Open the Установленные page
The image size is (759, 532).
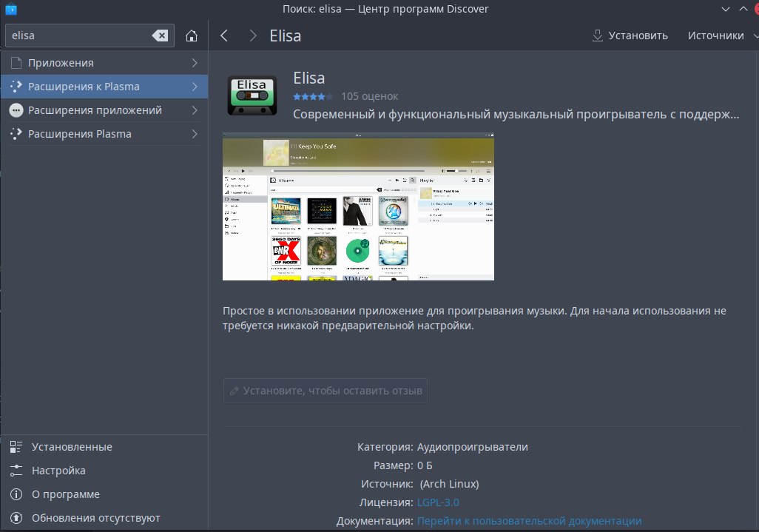point(104,447)
